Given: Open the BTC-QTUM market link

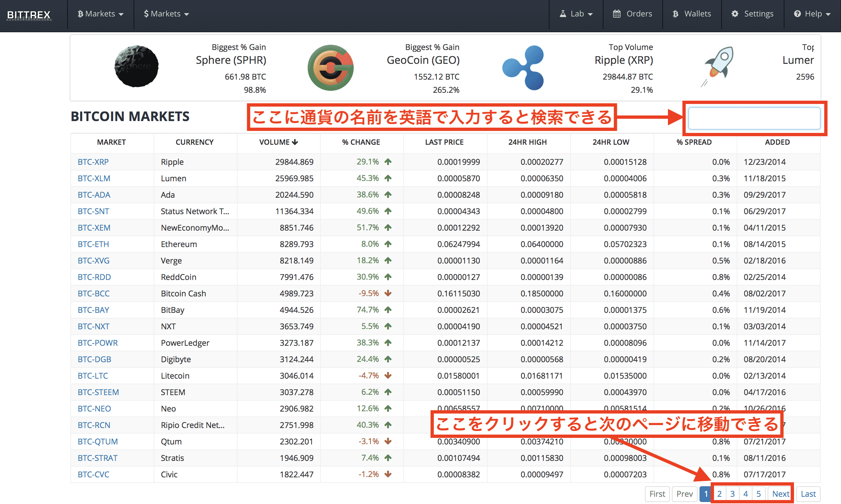Looking at the screenshot, I should coord(98,442).
